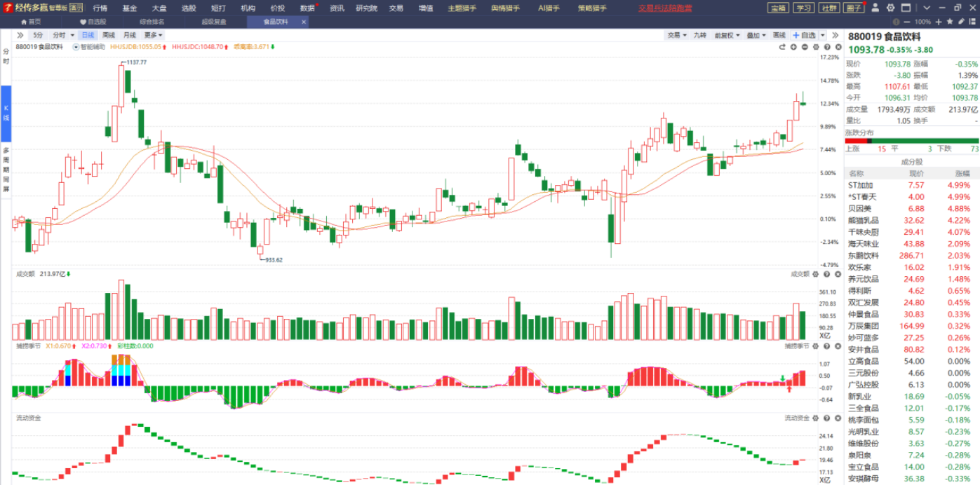Viewport: 980px width, 485px height.
Task: Open 捕捞季节 panel settings gear
Action: [x=816, y=346]
